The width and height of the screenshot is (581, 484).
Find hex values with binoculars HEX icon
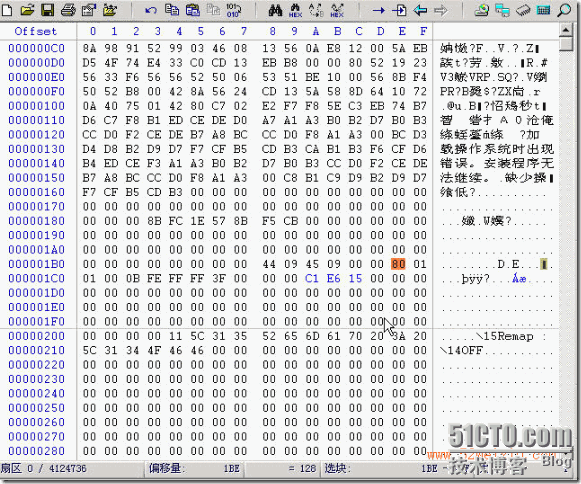[x=295, y=10]
